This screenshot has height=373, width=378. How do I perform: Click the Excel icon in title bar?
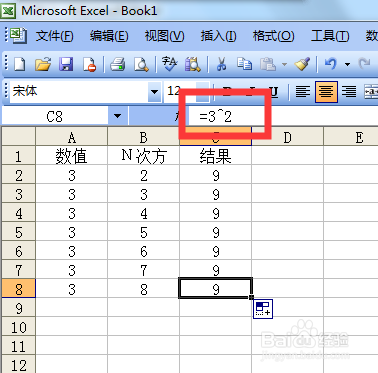[8, 11]
